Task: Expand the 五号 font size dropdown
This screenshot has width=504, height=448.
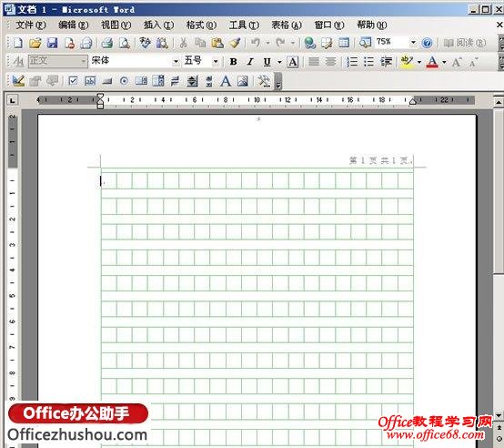Action: [216, 61]
